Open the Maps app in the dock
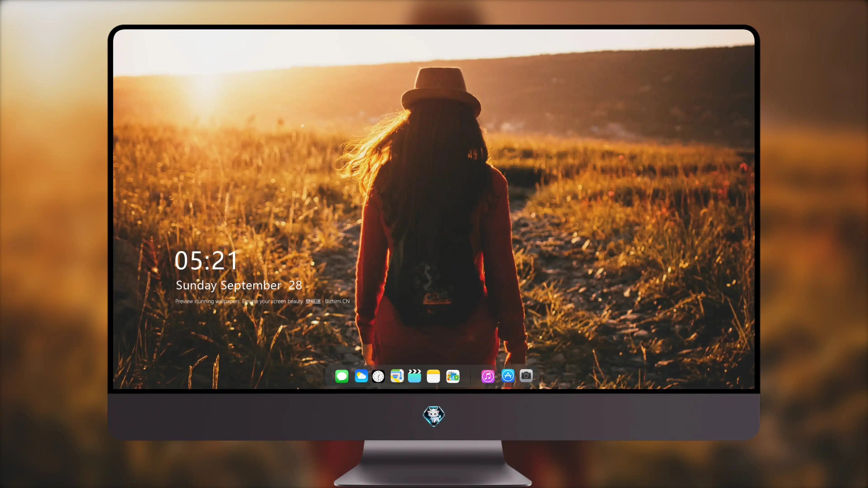 [x=397, y=376]
